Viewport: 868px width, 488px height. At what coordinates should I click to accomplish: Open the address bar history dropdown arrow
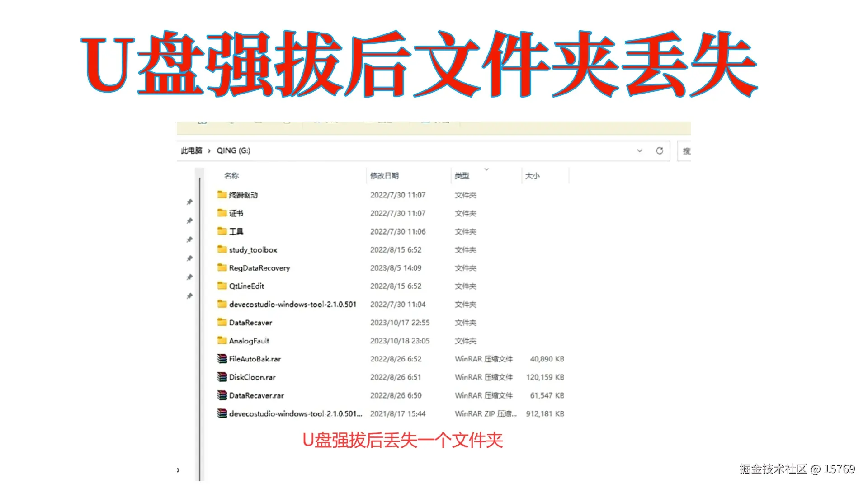[x=639, y=150]
